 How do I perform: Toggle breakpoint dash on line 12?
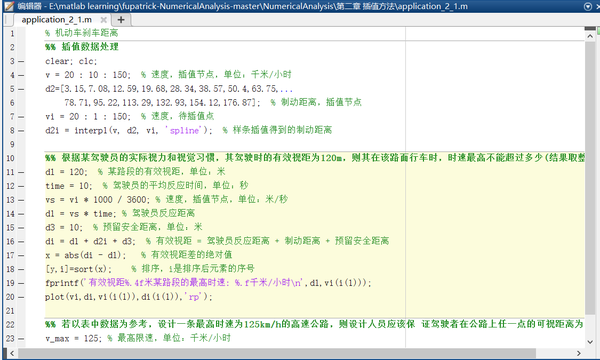pos(21,186)
